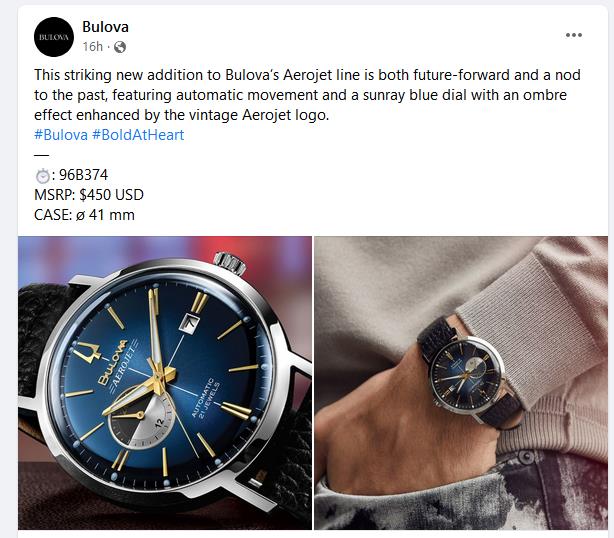Viewport: 614px width, 538px height.
Task: Click the model number 96B374 text
Action: pos(83,175)
